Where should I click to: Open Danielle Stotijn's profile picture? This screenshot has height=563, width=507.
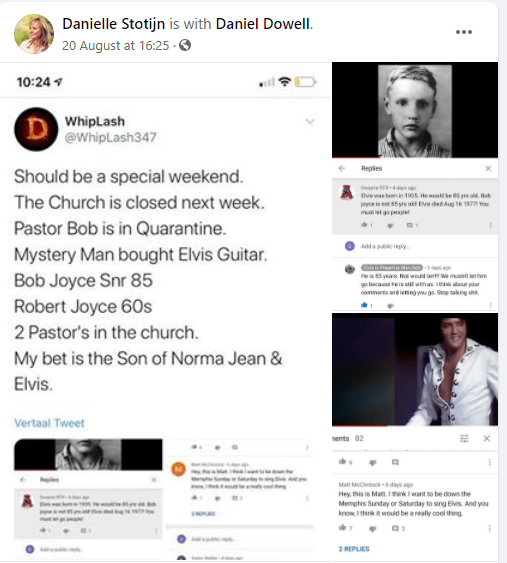[34, 34]
